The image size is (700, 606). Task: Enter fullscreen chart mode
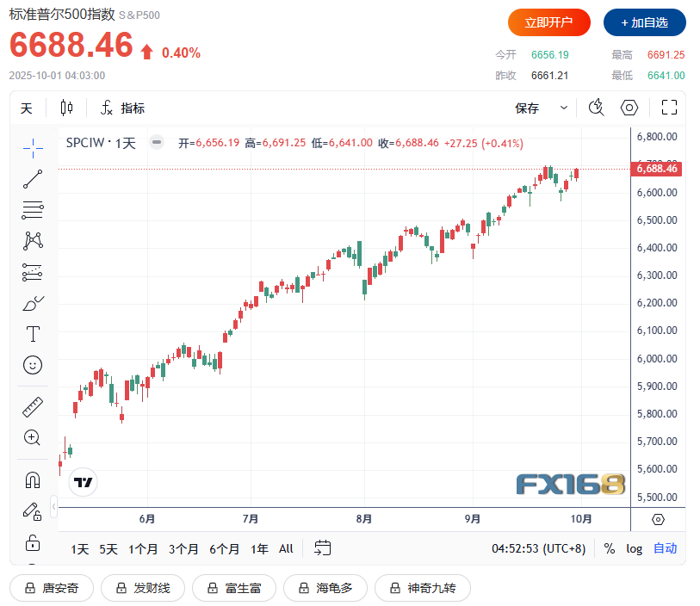click(x=669, y=108)
